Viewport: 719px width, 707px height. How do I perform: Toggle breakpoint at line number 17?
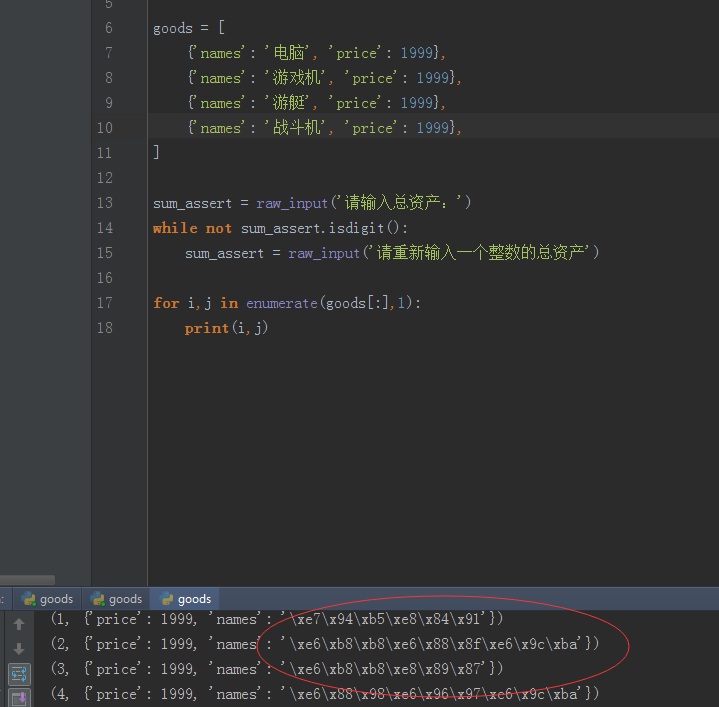coord(105,303)
